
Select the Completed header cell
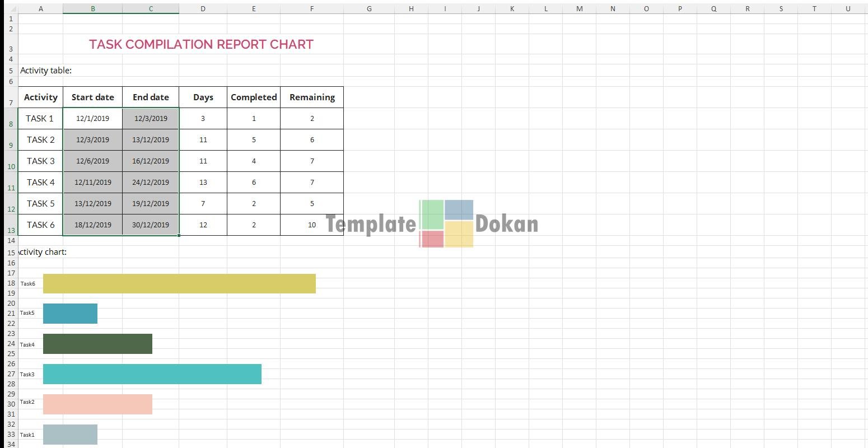pos(254,97)
